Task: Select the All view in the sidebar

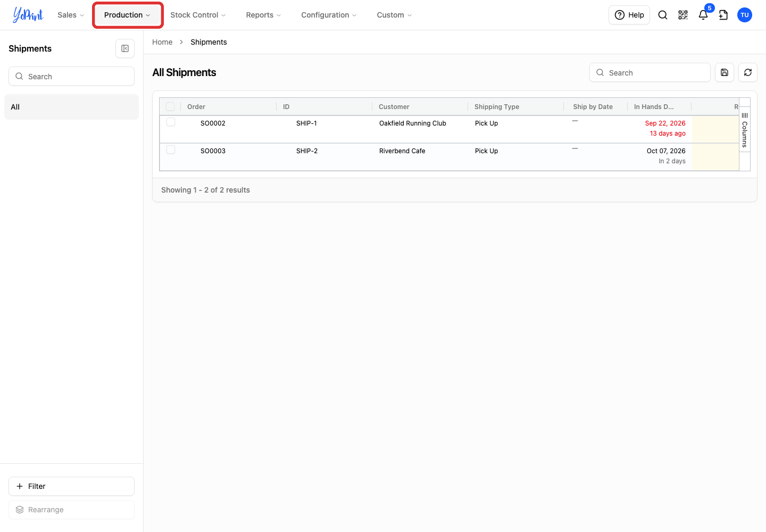Action: (x=71, y=107)
